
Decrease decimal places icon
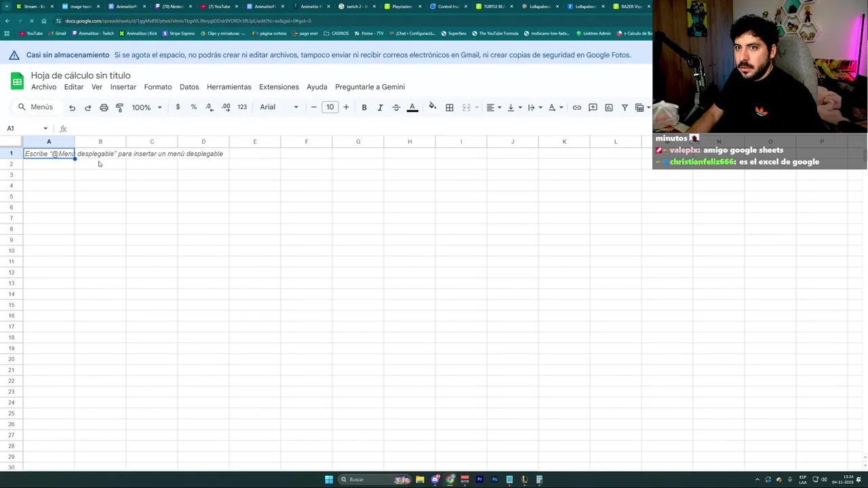coord(210,107)
